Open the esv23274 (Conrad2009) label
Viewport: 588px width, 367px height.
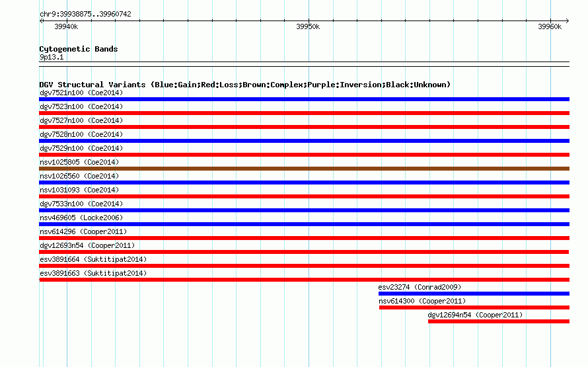420,287
